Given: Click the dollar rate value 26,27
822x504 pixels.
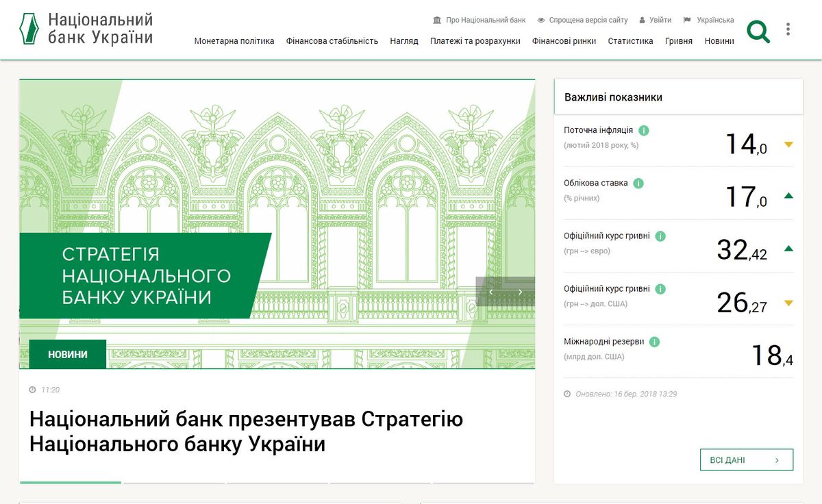Looking at the screenshot, I should [x=742, y=303].
